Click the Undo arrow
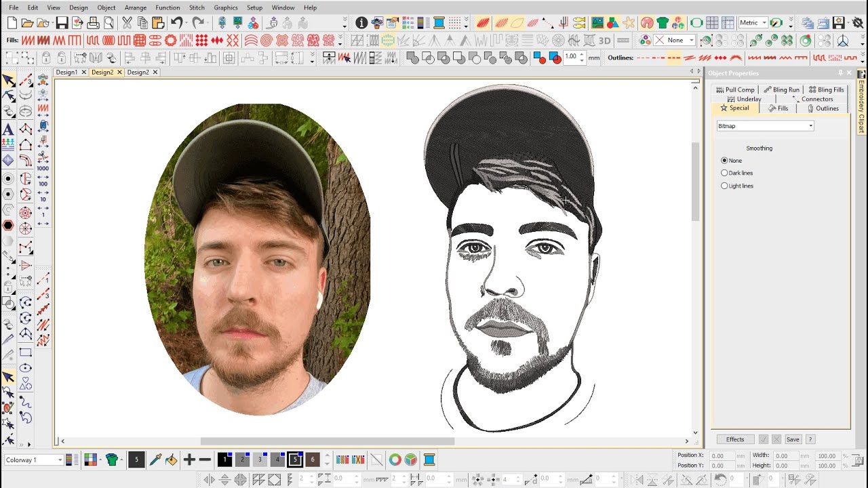868x488 pixels. coord(176,23)
